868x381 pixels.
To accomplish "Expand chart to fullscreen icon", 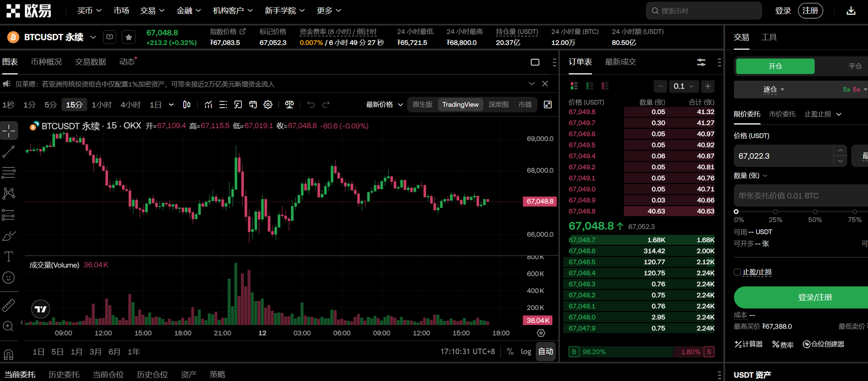I will [x=548, y=105].
